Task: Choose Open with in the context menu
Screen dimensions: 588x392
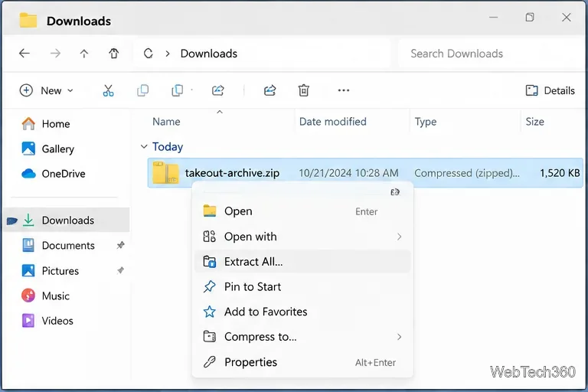Action: pyautogui.click(x=302, y=237)
